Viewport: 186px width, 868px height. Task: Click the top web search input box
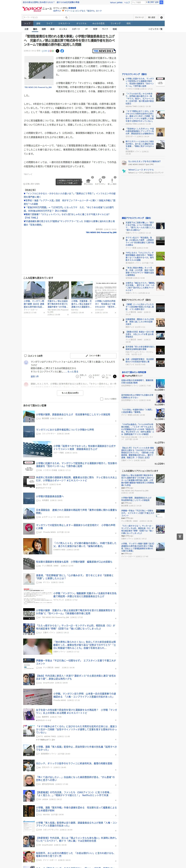[138, 2]
